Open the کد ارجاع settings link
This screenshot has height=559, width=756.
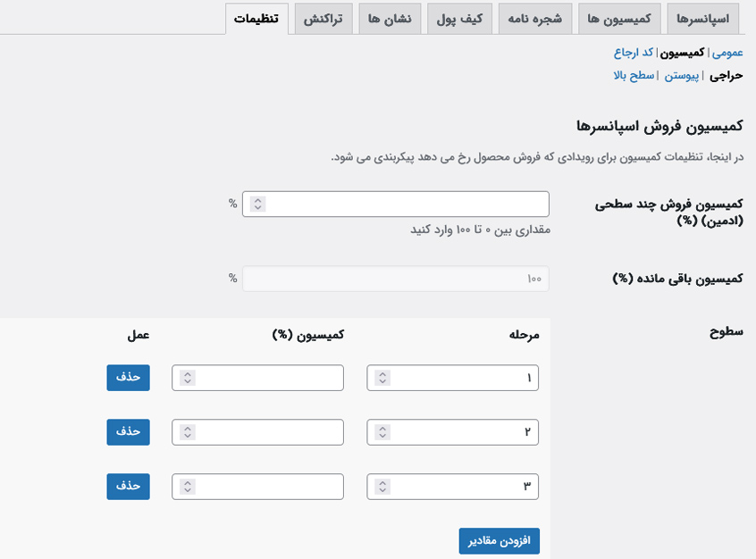pos(634,52)
